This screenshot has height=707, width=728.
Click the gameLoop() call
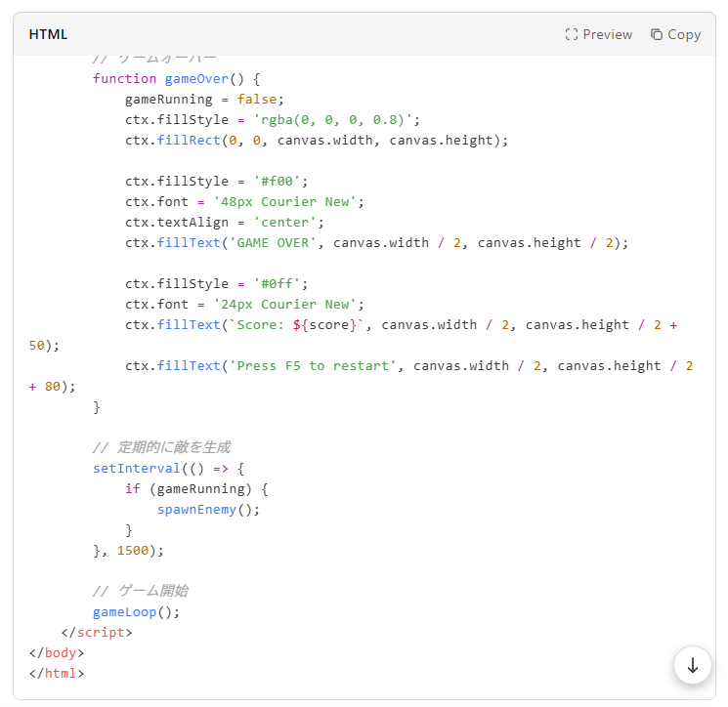point(136,611)
